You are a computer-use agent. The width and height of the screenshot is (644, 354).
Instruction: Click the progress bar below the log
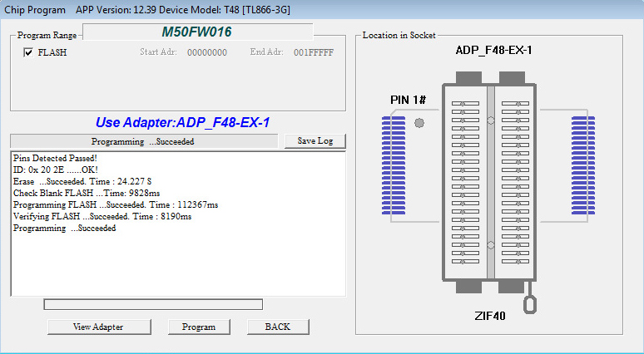[153, 305]
